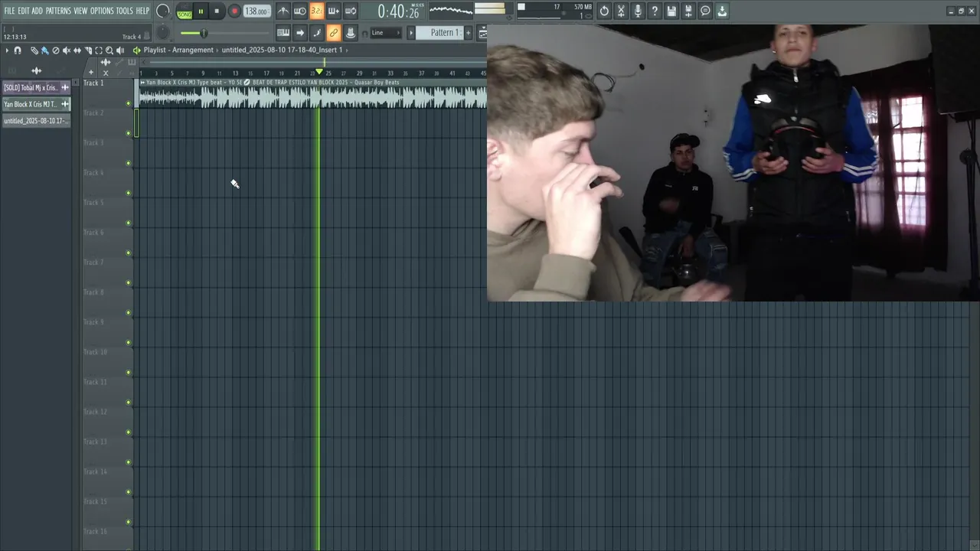Click the main volume knob
The image size is (980, 551).
coord(163,11)
